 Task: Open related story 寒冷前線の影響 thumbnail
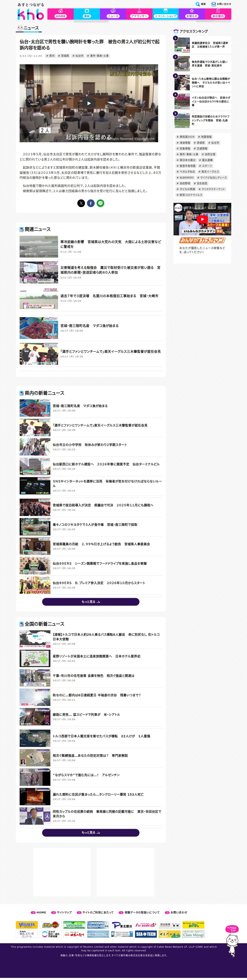39,247
